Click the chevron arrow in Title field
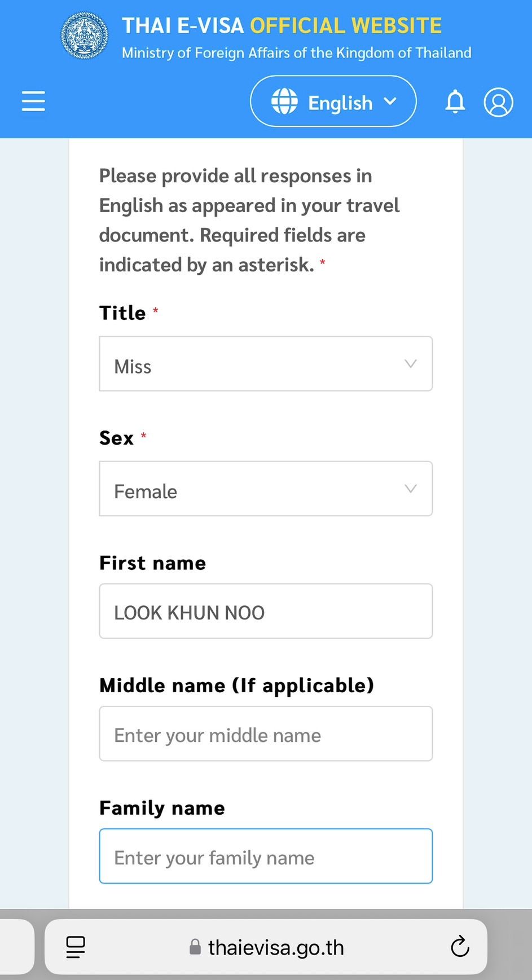Viewport: 532px width, 980px height. (411, 364)
